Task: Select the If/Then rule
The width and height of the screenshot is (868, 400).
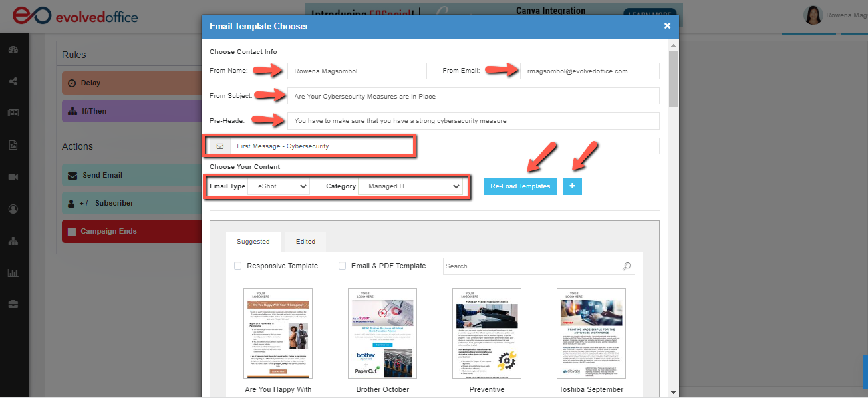Action: coord(132,111)
